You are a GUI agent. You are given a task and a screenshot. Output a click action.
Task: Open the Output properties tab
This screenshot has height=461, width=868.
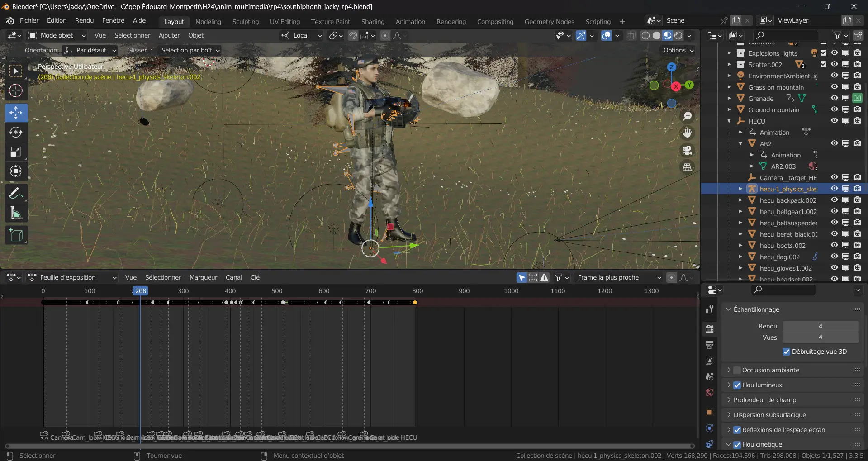[x=709, y=345]
